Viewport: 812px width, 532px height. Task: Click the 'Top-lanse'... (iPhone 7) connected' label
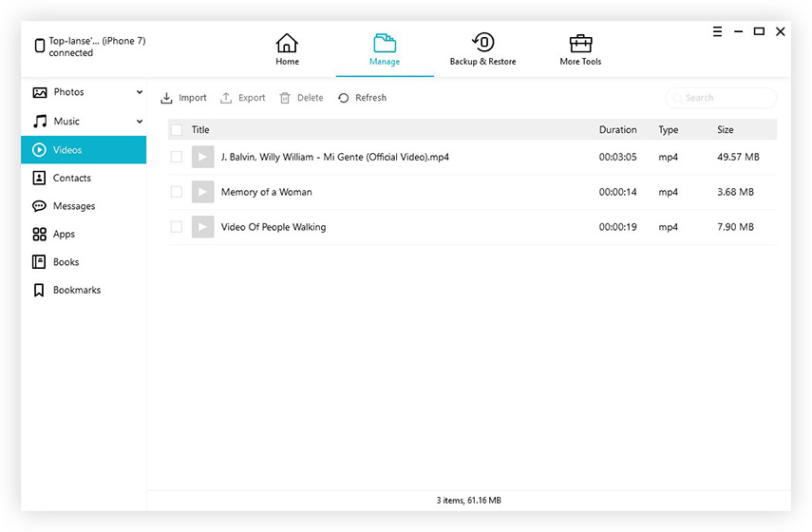98,47
